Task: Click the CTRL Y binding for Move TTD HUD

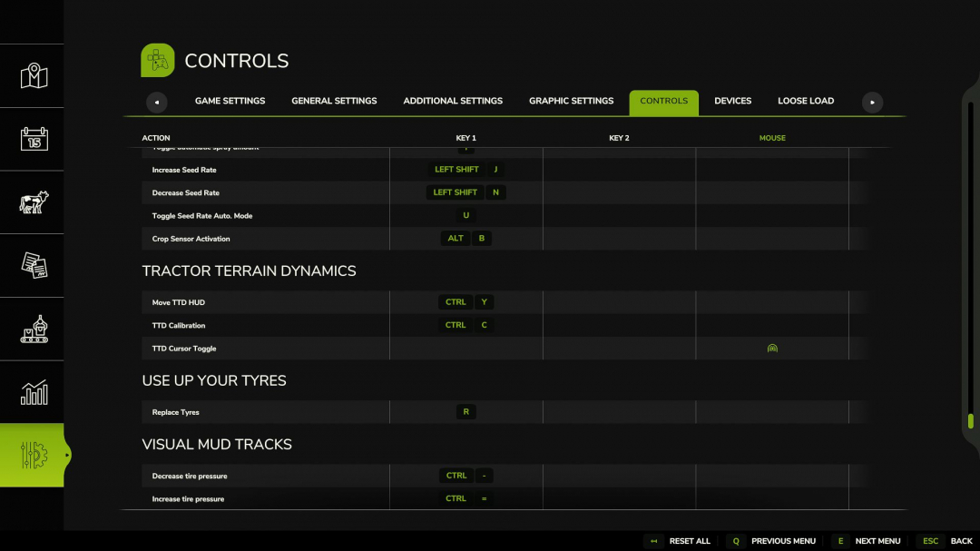Action: 466,302
